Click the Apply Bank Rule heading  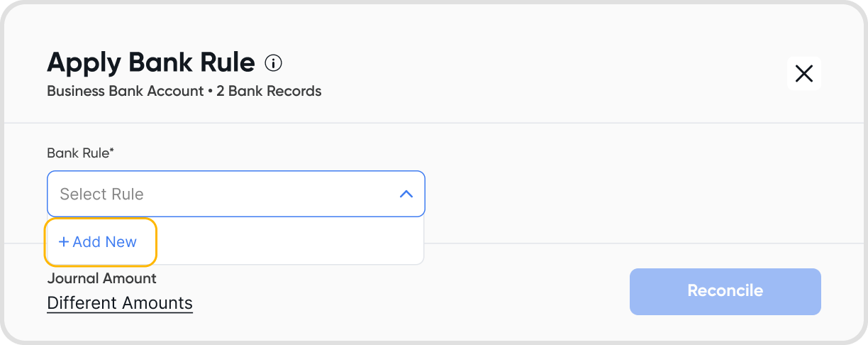(151, 62)
